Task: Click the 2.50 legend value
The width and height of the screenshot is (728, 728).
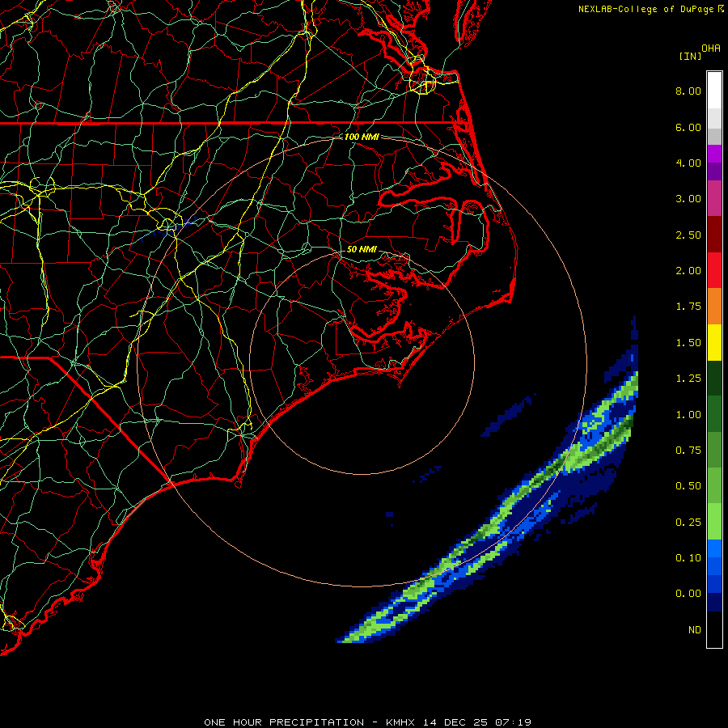Action: coord(688,235)
